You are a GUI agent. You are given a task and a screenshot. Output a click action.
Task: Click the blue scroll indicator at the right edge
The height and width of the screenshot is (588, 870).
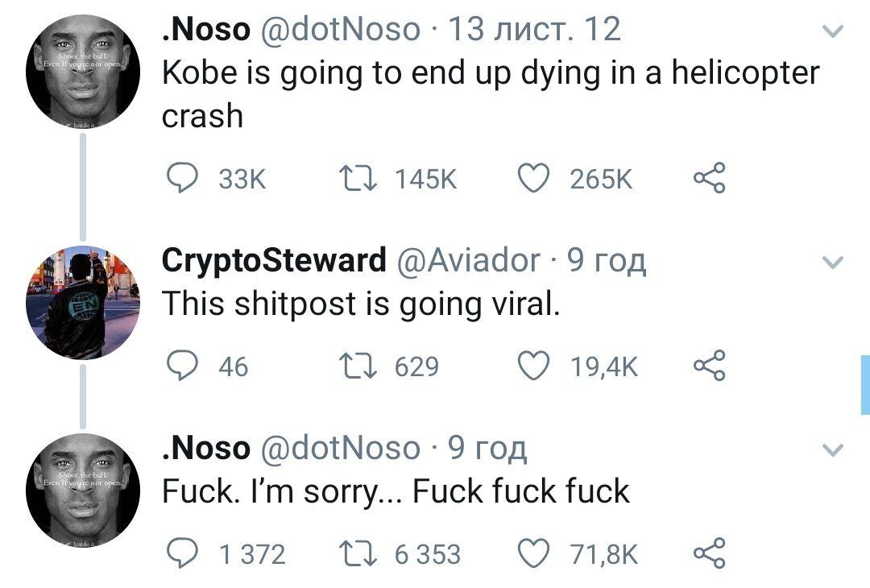pos(865,384)
